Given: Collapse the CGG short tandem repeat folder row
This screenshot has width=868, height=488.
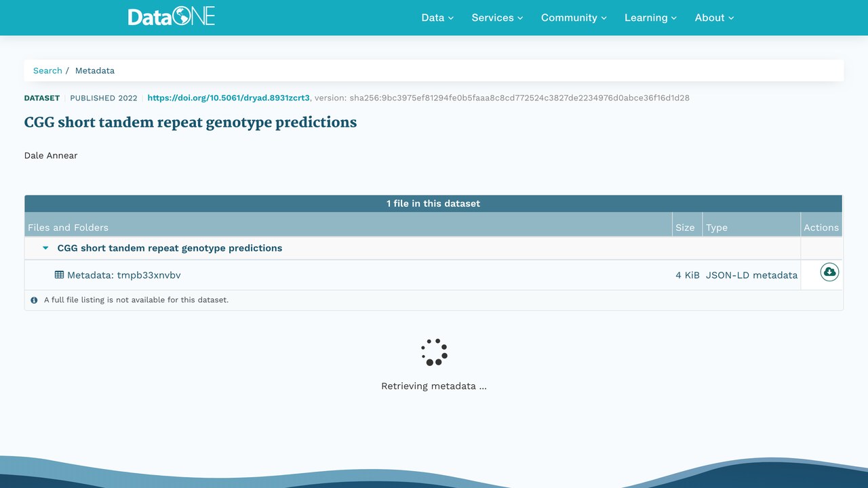Looking at the screenshot, I should coord(45,248).
